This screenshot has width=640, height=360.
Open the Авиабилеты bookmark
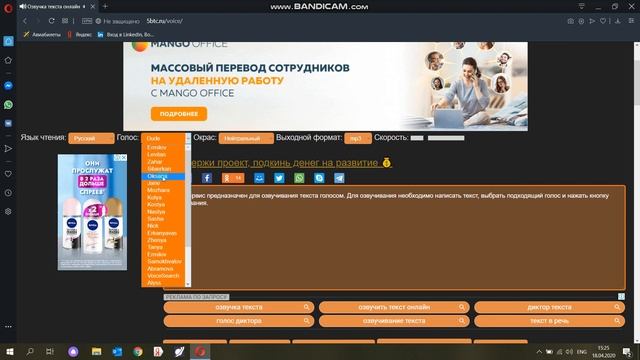(42, 35)
